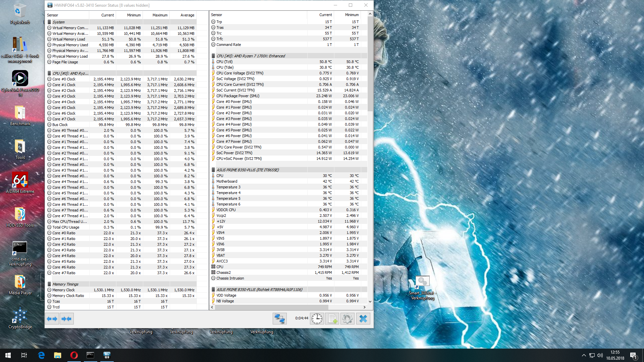Image resolution: width=644 pixels, height=362 pixels.
Task: Select ASUS PRIME B350-PLUS ITE IT8655E group
Action: 248,170
